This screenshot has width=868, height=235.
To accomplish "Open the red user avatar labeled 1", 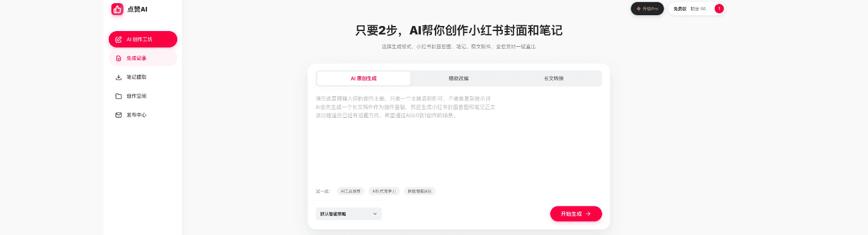I will [x=719, y=9].
